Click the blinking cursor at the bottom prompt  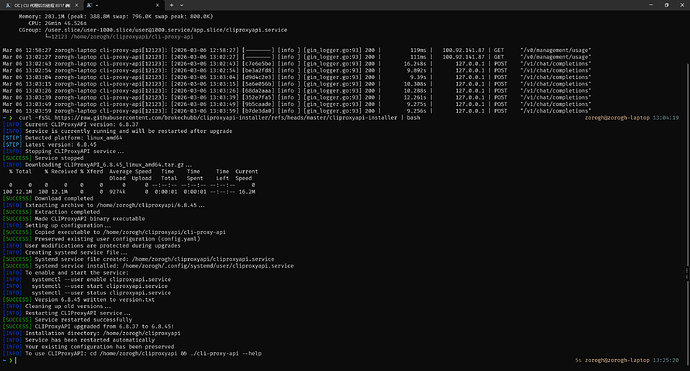click(x=16, y=360)
